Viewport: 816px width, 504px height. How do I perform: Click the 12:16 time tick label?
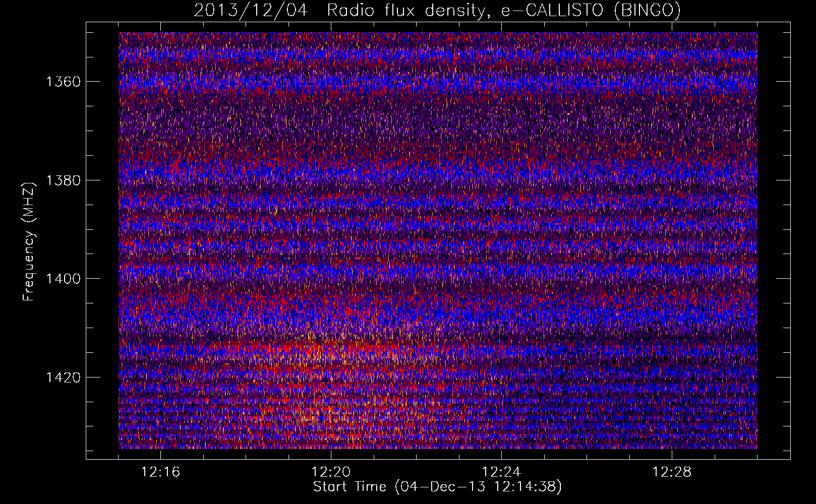(x=160, y=472)
